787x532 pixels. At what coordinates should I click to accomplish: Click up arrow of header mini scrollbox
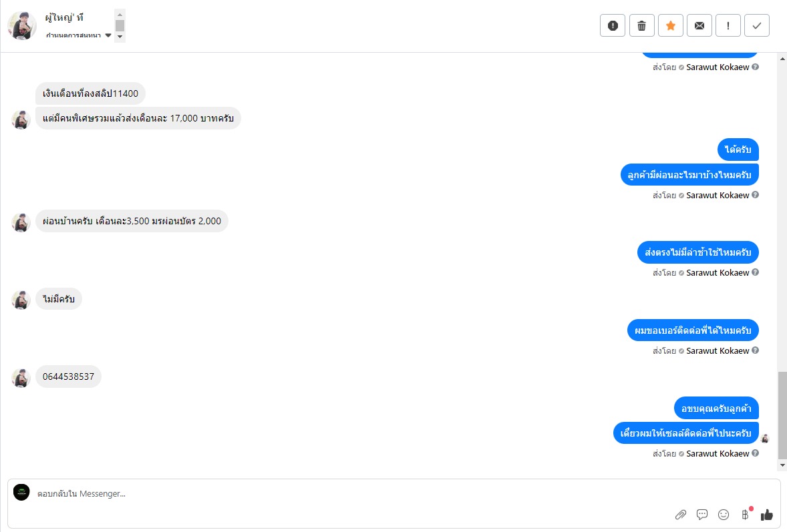120,14
